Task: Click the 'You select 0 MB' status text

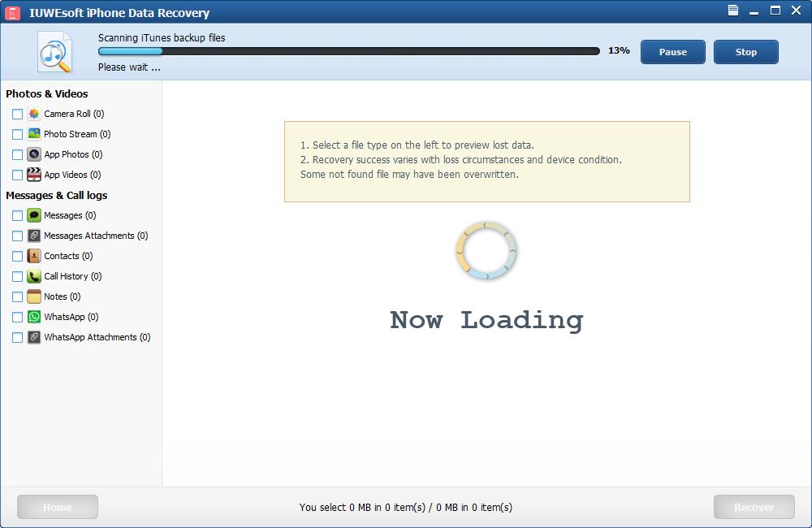Action: (406, 507)
